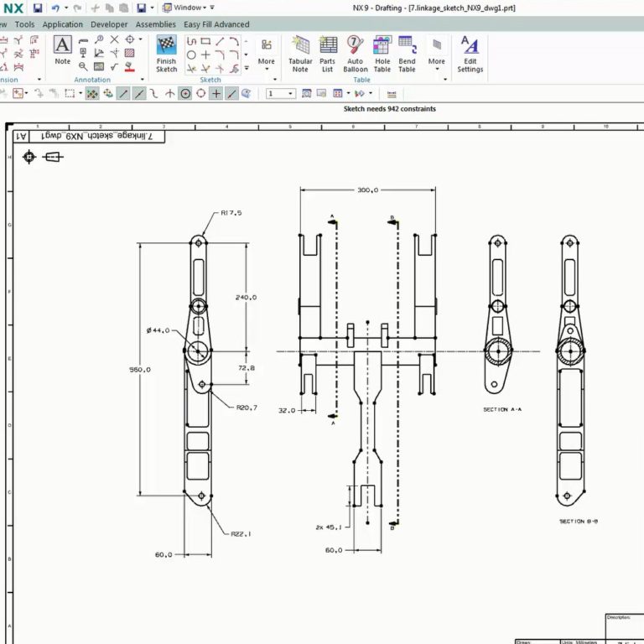Click the SECTION A-A view label

pos(502,409)
